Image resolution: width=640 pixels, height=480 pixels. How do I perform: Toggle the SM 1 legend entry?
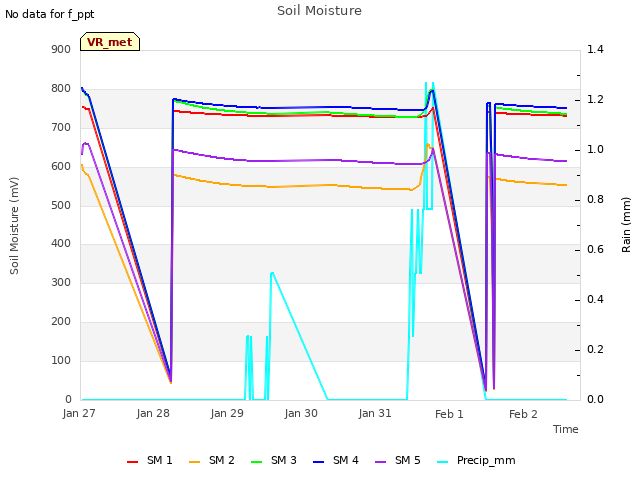pos(150,460)
